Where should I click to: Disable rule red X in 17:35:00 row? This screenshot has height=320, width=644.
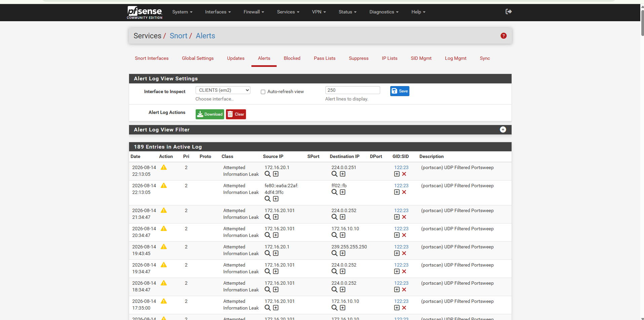(x=404, y=308)
